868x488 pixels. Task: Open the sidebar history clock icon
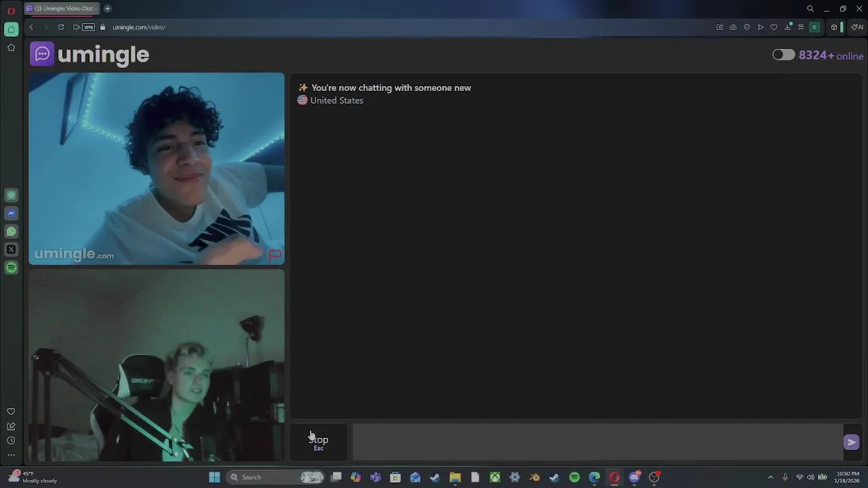click(x=11, y=441)
